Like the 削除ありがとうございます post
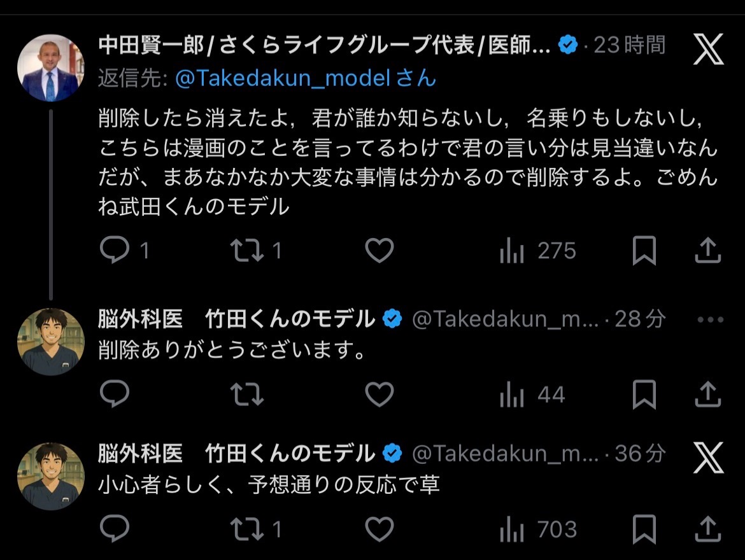 pyautogui.click(x=380, y=395)
